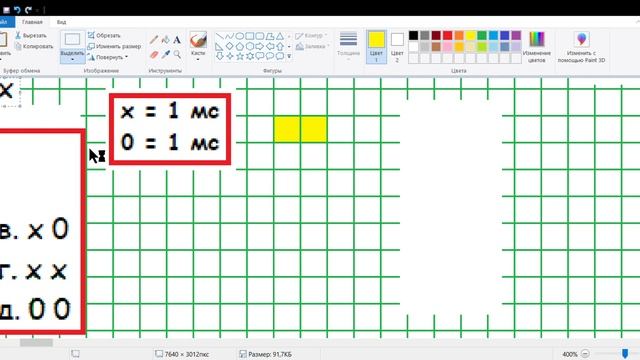This screenshot has width=640, height=360.
Task: Click Resize (Изменить размер) button
Action: tap(114, 46)
